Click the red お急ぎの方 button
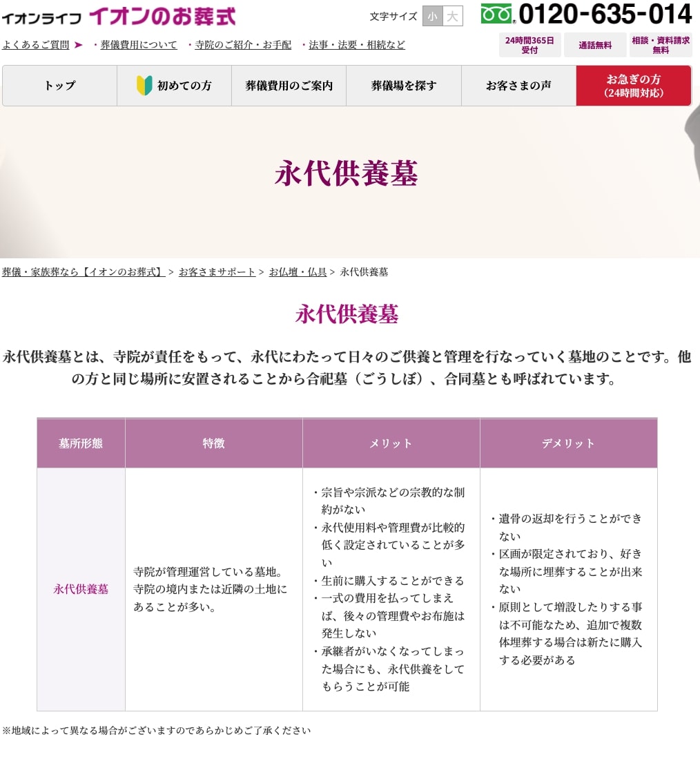This screenshot has height=757, width=700. (x=633, y=86)
